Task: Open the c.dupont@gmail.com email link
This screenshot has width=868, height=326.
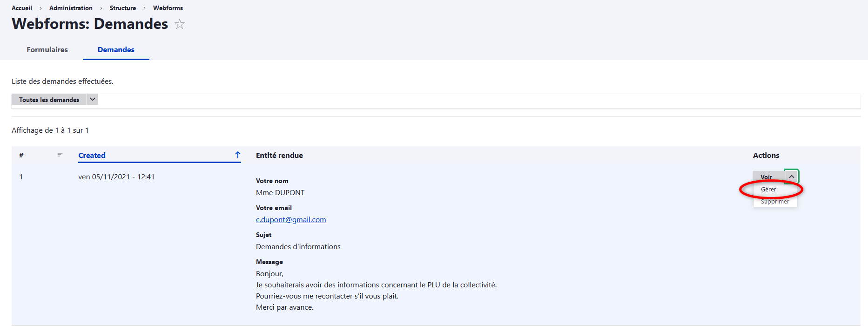Action: point(291,220)
